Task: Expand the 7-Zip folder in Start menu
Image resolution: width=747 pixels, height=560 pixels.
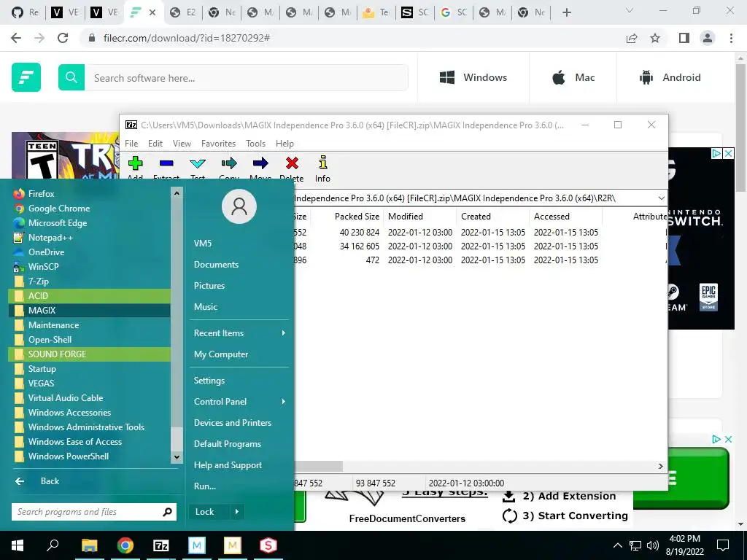Action: (x=89, y=281)
